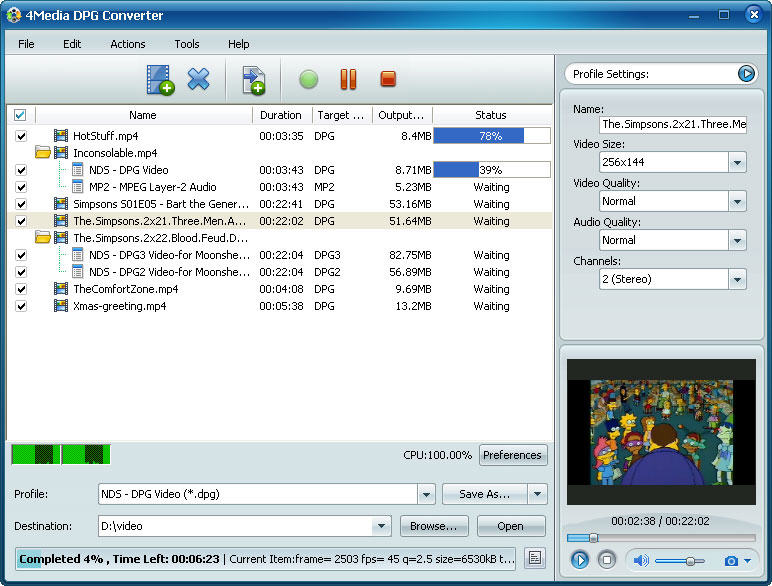Collapse the Inconsolable.mp4 folder icon

tap(43, 153)
